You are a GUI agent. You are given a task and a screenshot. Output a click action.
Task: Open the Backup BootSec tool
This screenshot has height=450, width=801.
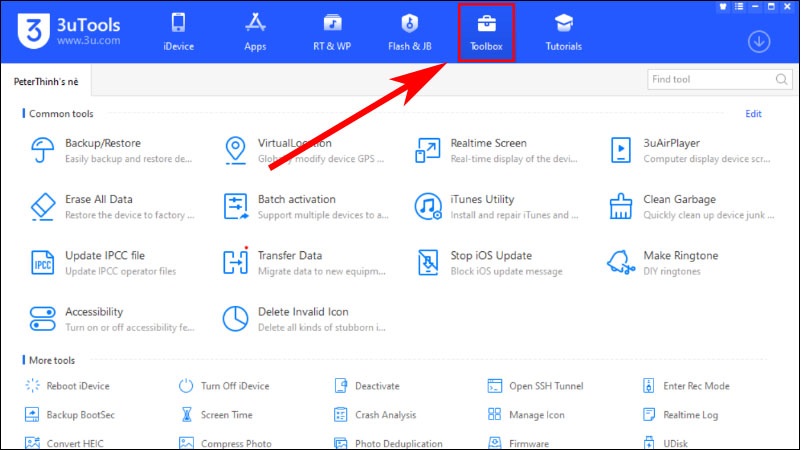[x=69, y=415]
